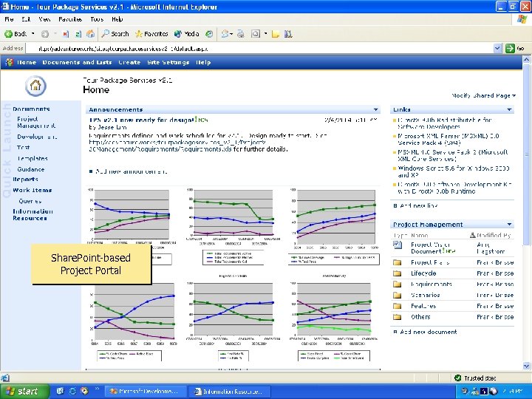
Task: Open Guidance in the Quick Launch
Action: 30,169
